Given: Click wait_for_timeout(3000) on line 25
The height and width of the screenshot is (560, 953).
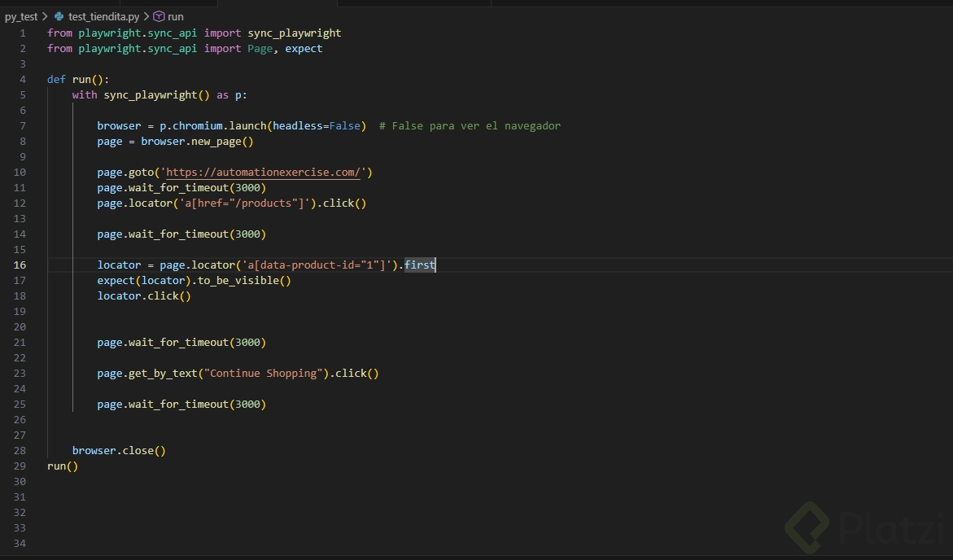Looking at the screenshot, I should [x=198, y=405].
